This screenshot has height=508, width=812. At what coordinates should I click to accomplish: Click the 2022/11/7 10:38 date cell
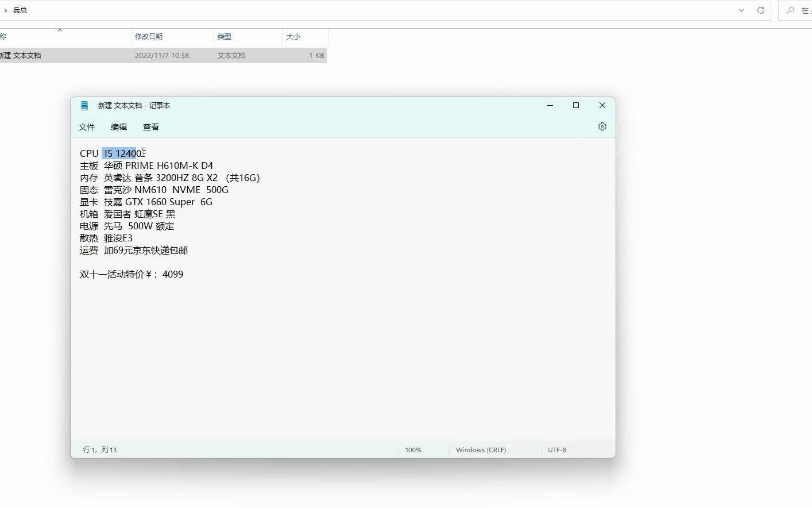(x=162, y=56)
